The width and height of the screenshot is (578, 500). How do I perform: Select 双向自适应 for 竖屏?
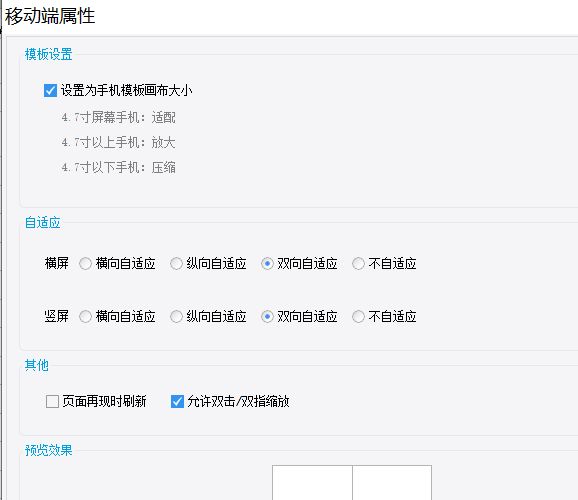pyautogui.click(x=267, y=316)
